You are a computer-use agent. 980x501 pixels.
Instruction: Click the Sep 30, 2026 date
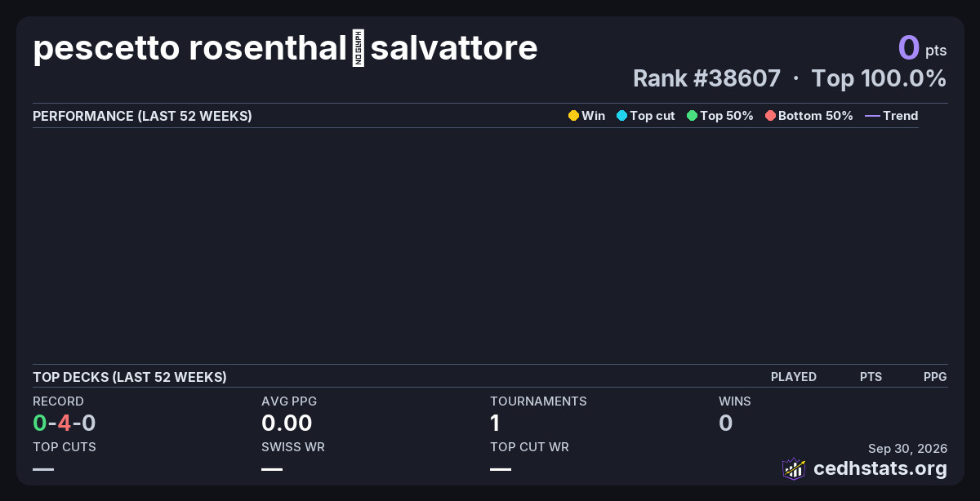click(907, 448)
